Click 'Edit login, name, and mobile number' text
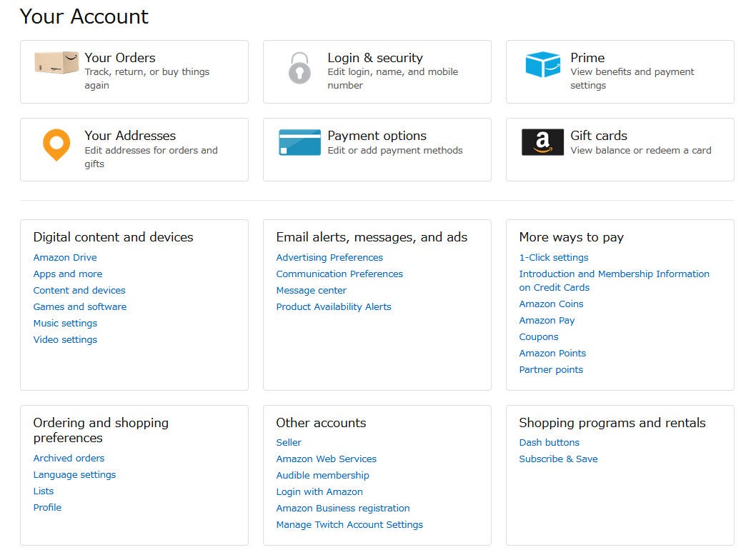756x555 pixels. point(393,79)
